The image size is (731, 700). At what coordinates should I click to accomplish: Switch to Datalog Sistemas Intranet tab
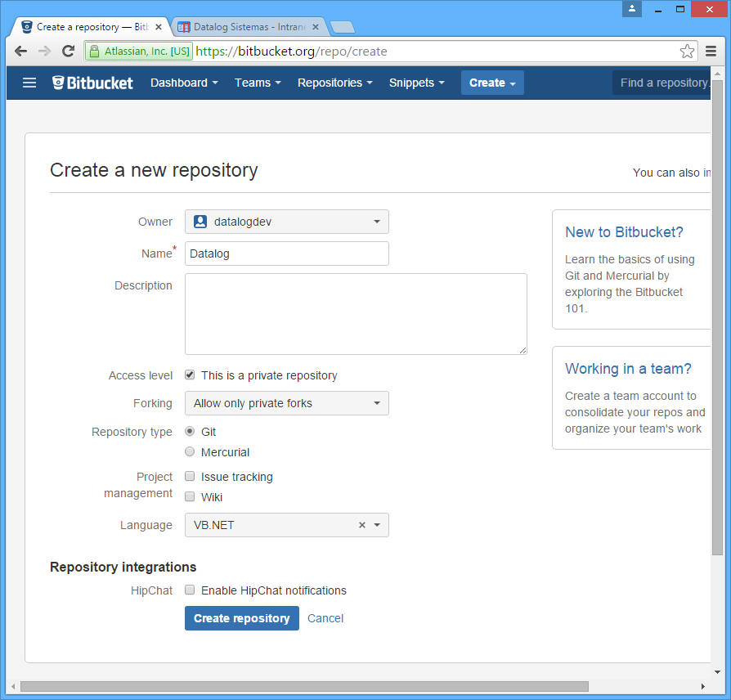(249, 27)
